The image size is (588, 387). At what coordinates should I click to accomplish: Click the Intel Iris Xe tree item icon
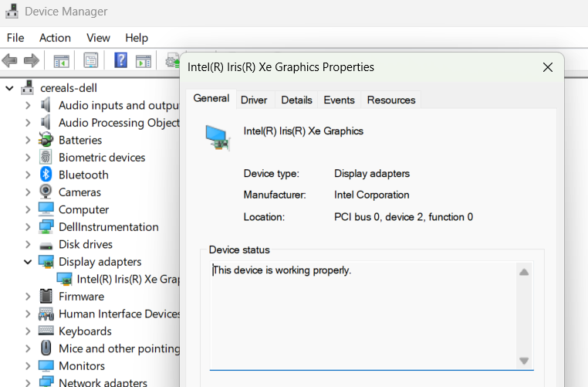(64, 279)
